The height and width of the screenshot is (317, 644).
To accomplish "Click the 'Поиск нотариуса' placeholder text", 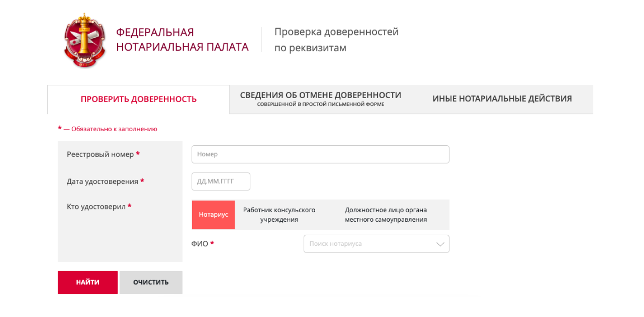I will pos(336,244).
